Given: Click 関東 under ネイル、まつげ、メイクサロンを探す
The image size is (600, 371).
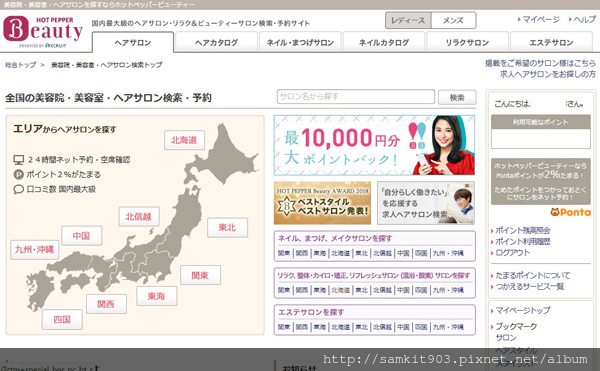Looking at the screenshot, I should [x=284, y=253].
